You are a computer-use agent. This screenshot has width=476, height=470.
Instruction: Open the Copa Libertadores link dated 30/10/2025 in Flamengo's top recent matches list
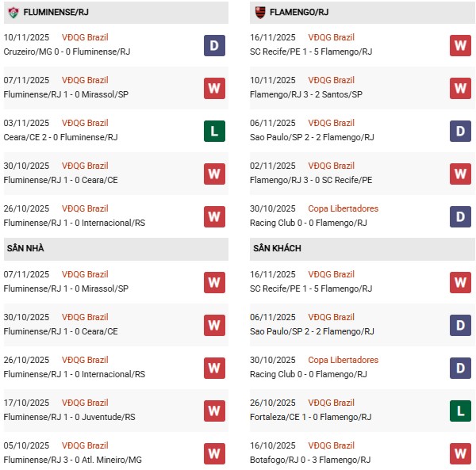click(x=343, y=208)
